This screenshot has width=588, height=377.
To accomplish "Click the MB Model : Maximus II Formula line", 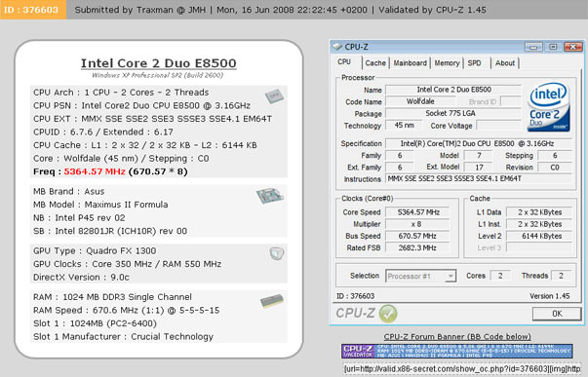I will click(100, 205).
